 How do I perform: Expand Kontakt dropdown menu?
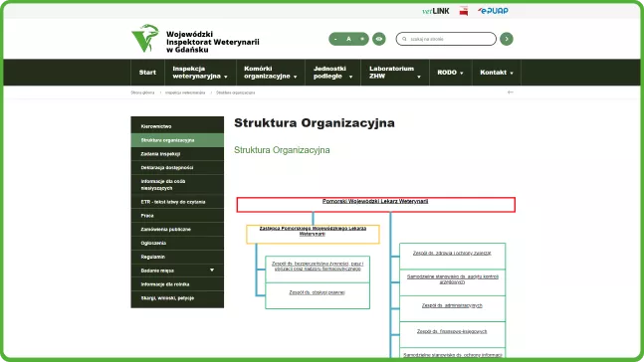[497, 73]
